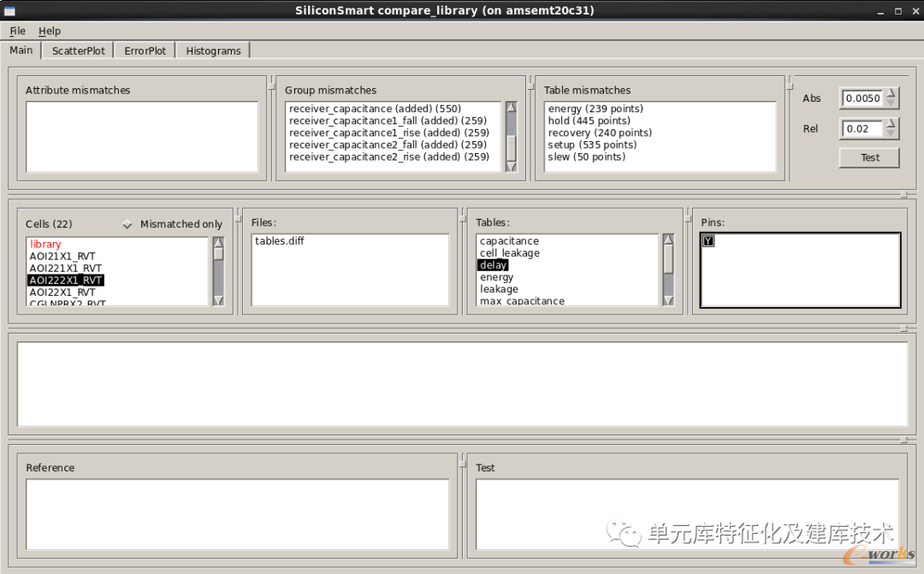
Task: Click Tables list scrollbar down arrow
Action: tap(668, 300)
